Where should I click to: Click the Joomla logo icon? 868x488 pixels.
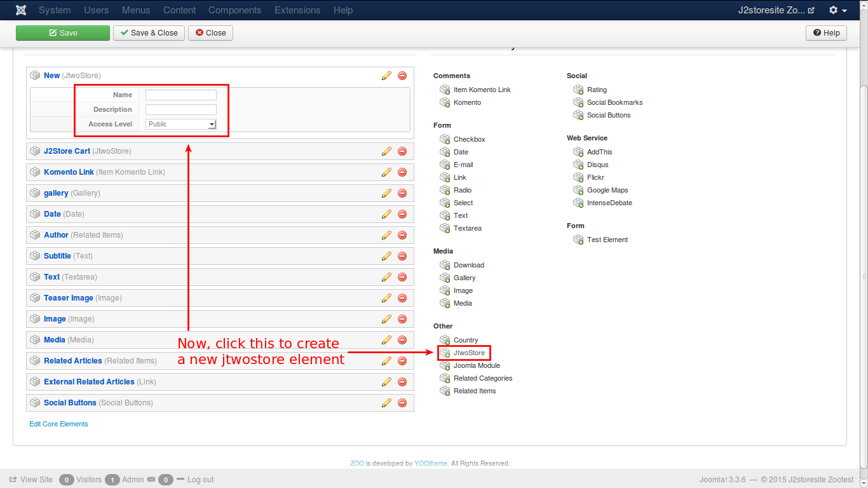tap(22, 10)
